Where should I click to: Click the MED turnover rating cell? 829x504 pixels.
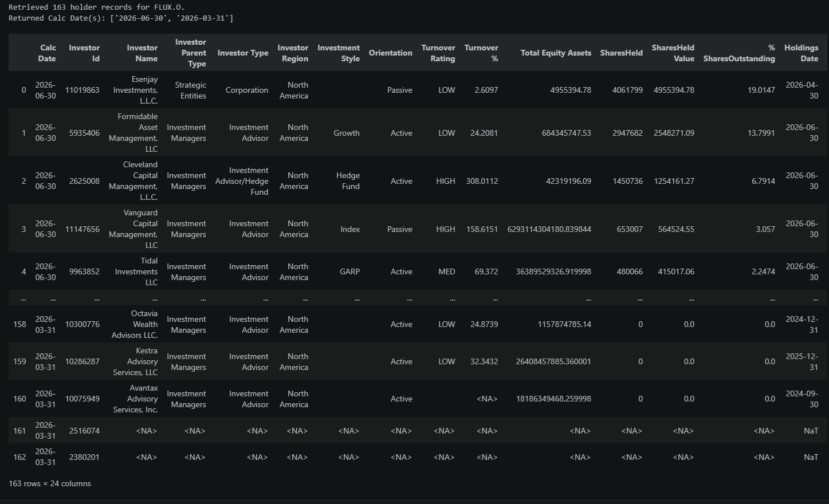pos(447,271)
